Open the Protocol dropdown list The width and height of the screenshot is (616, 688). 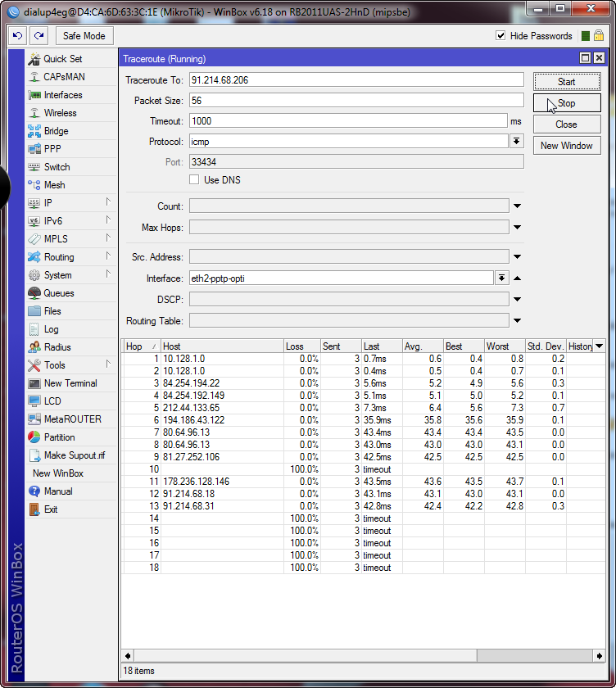pyautogui.click(x=517, y=141)
